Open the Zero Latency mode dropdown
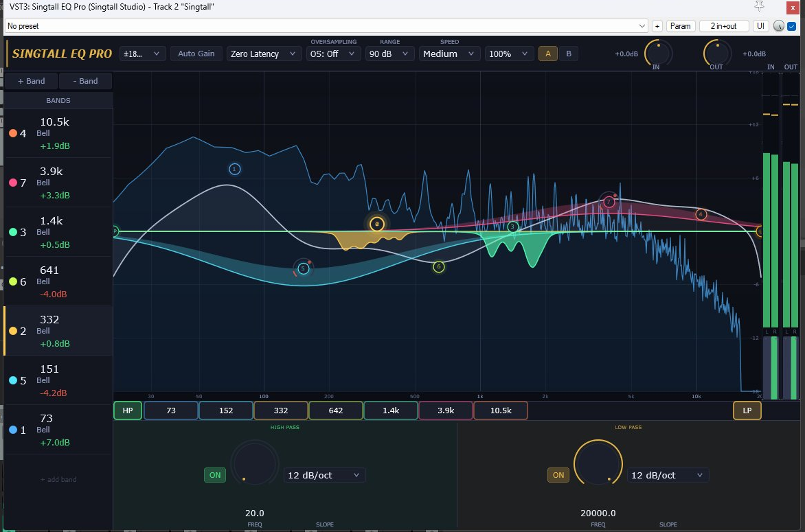This screenshot has height=532, width=805. 263,54
